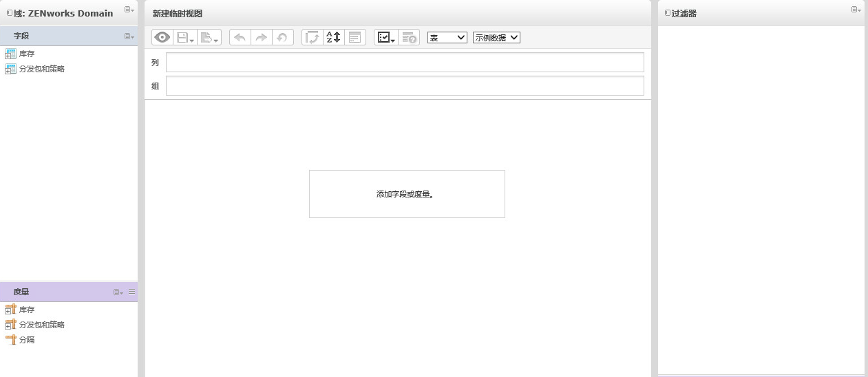Click the view query help icon
This screenshot has width=868, height=377.
(409, 37)
